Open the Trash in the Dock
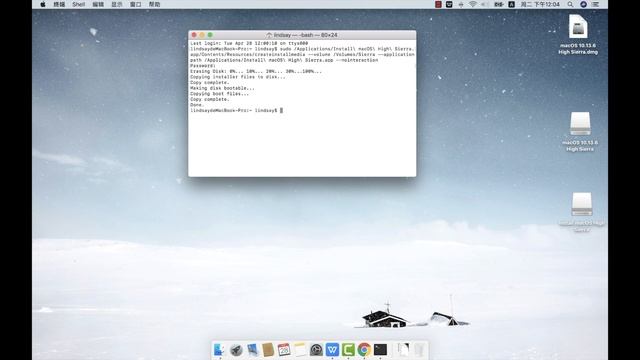The width and height of the screenshot is (640, 360). pyautogui.click(x=419, y=350)
